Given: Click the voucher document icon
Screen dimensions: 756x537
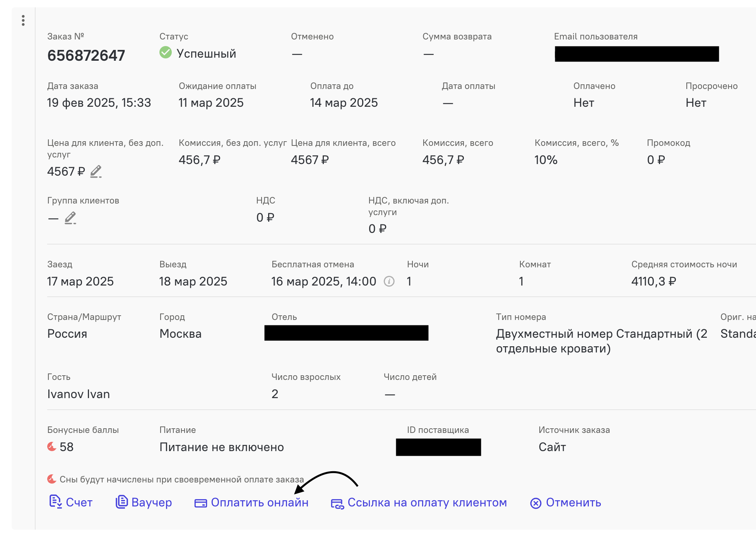Looking at the screenshot, I should pos(122,502).
